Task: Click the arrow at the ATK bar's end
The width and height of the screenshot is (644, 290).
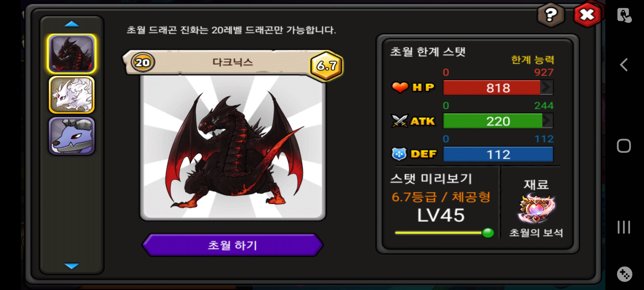Action: [x=548, y=121]
